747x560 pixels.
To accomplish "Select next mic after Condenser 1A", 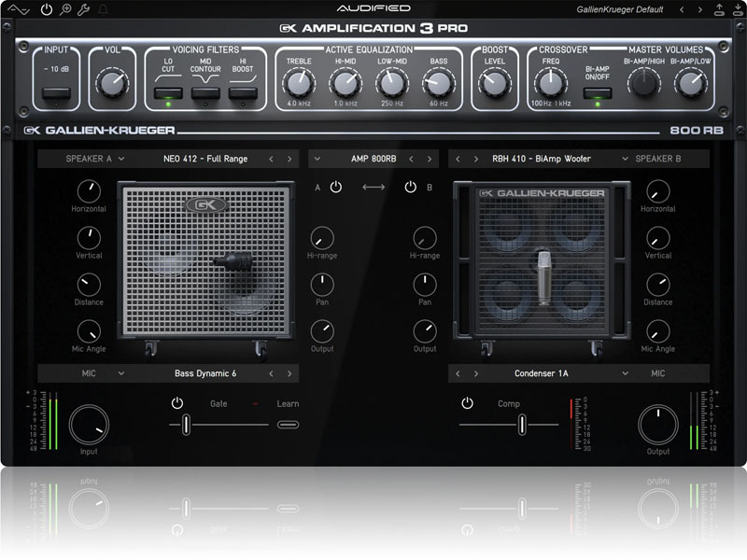I will pyautogui.click(x=476, y=373).
